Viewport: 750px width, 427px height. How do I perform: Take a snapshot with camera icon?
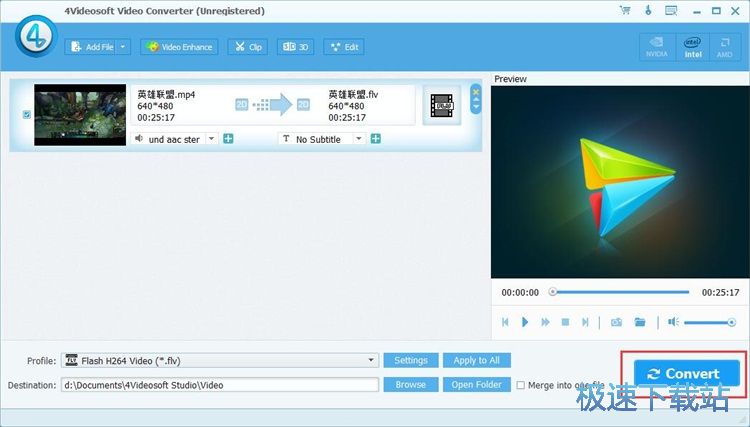(x=616, y=322)
